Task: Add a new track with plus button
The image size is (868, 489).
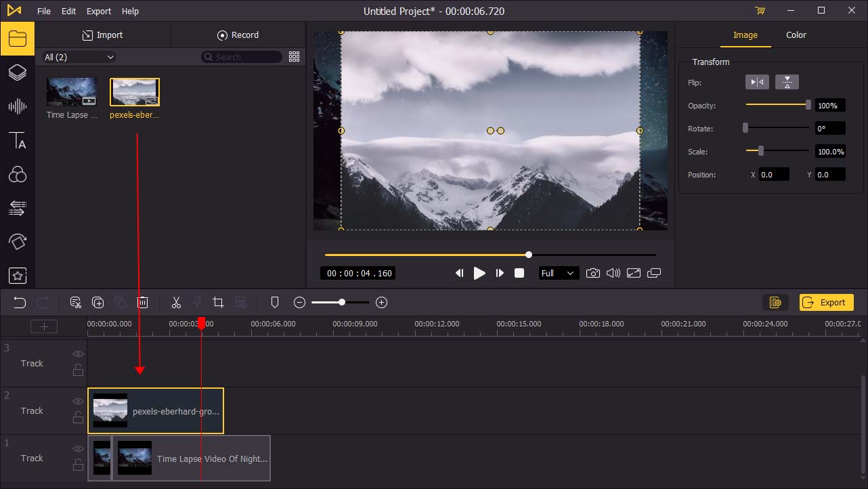Action: (x=44, y=326)
